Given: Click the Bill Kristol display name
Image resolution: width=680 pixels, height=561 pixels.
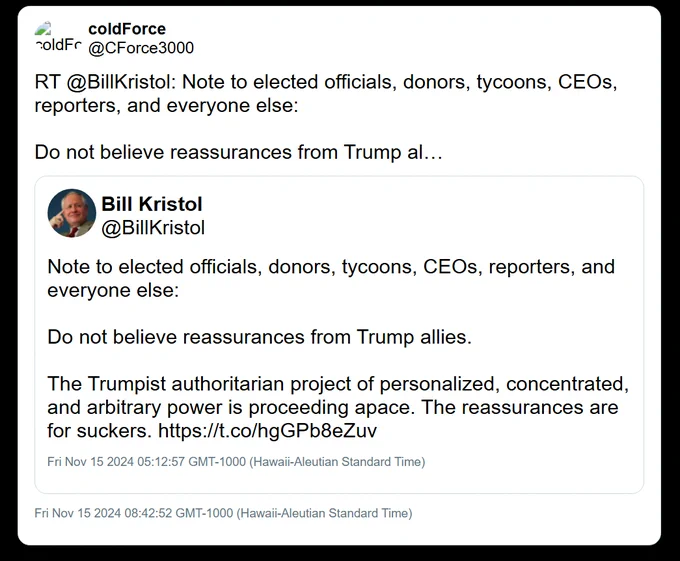Looking at the screenshot, I should [152, 204].
